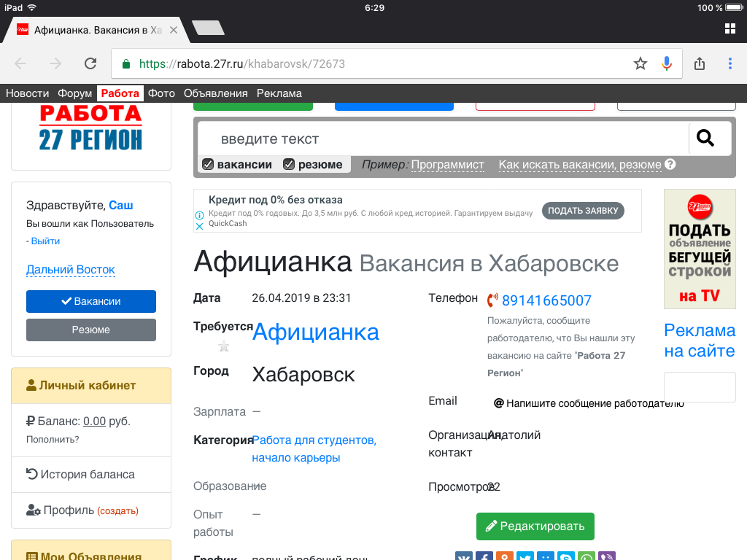Image resolution: width=747 pixels, height=560 pixels.
Task: Call phone number 89141665007 link
Action: 546,300
